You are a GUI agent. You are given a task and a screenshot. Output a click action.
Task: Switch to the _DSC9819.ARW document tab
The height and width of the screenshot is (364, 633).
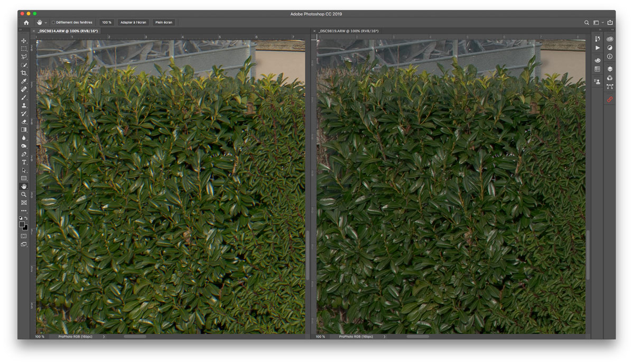pyautogui.click(x=348, y=31)
